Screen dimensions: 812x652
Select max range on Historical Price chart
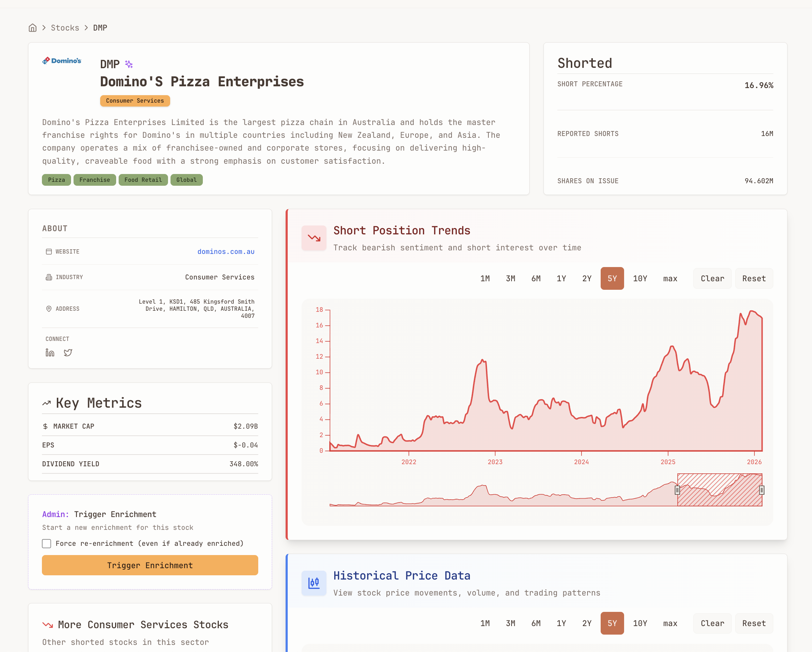point(670,623)
